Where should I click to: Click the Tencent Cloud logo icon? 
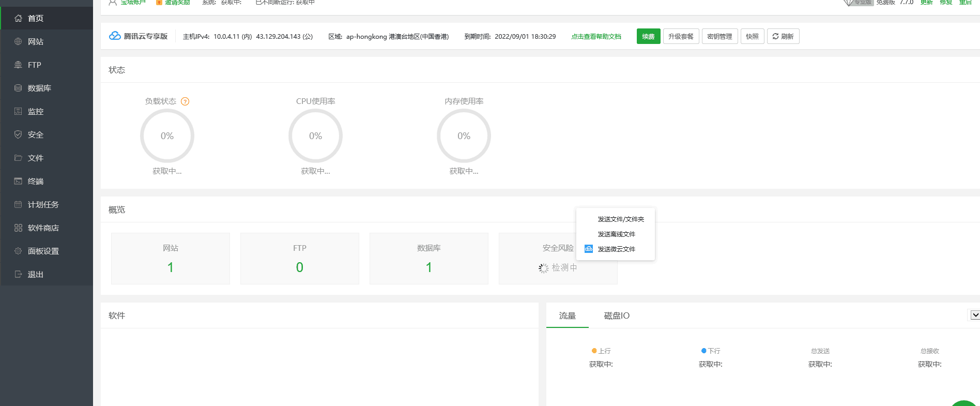pos(115,36)
